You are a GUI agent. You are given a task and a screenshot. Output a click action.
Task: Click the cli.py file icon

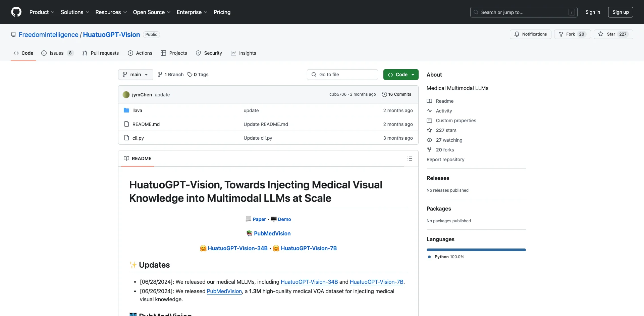[126, 138]
